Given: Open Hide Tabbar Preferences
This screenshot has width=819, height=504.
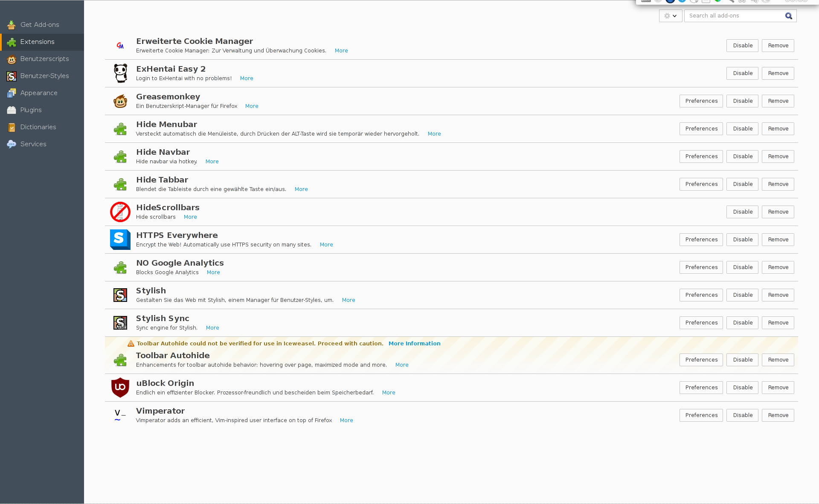Looking at the screenshot, I should (701, 184).
